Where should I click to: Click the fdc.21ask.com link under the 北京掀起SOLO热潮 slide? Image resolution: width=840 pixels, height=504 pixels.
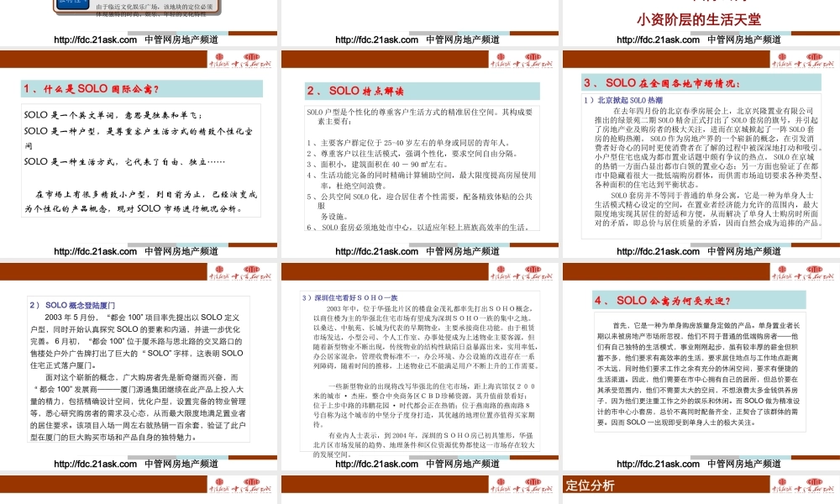[658, 251]
